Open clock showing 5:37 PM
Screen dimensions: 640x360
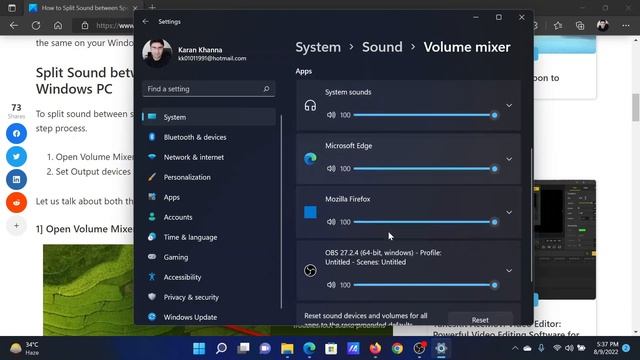(x=607, y=348)
